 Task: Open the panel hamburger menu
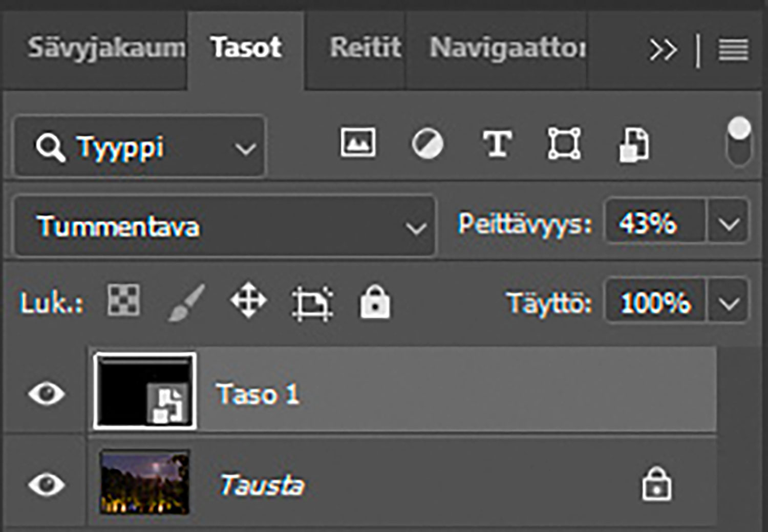pos(733,50)
